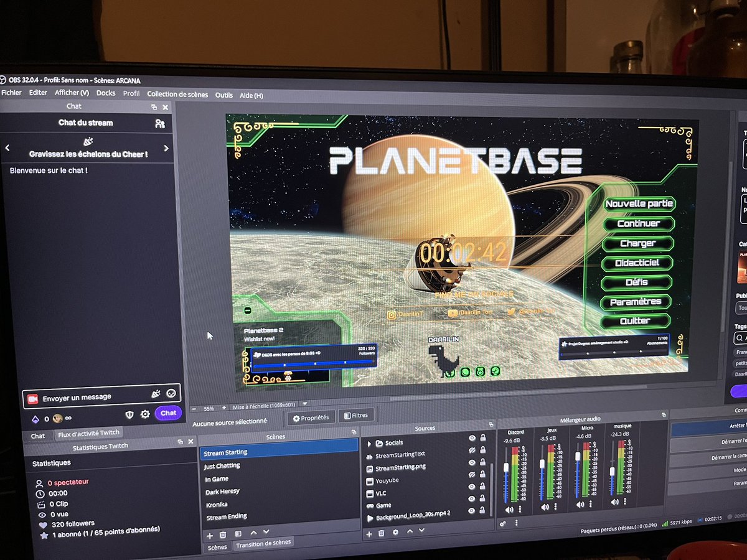Mute the Jeux audio channel
This screenshot has height=560, width=747.
(545, 508)
